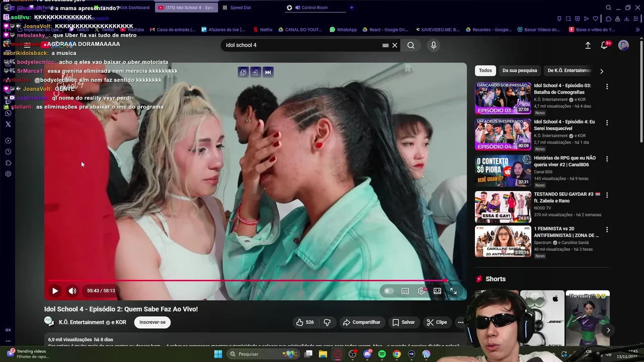Viewport: 644px width, 362px height.
Task: Open 'The reality??' Shorts thumbnail
Action: 588,318
